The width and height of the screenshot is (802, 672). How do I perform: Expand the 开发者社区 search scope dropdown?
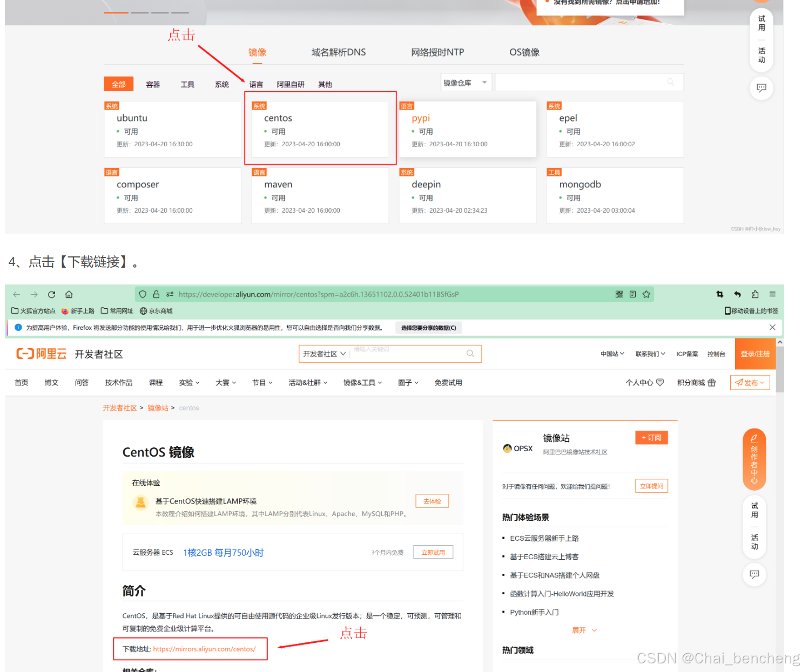[x=324, y=354]
